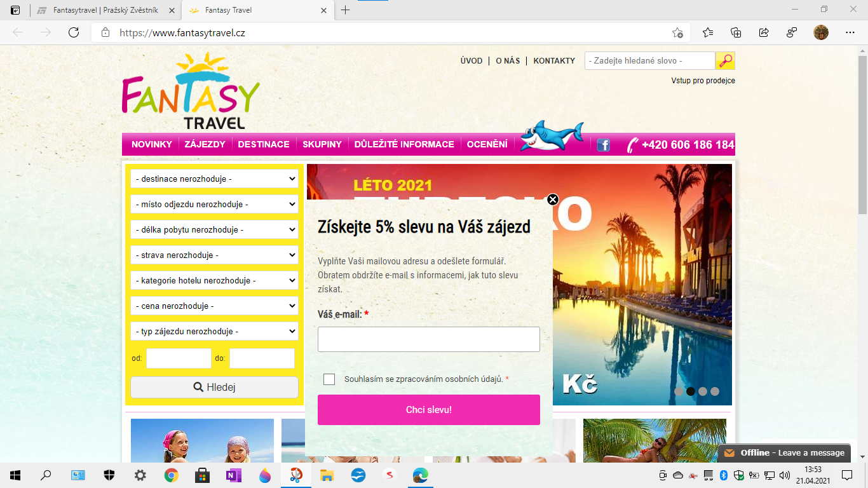Image resolution: width=868 pixels, height=488 pixels.
Task: Expand the destinace nerozhoduje dropdown
Action: pos(214,179)
